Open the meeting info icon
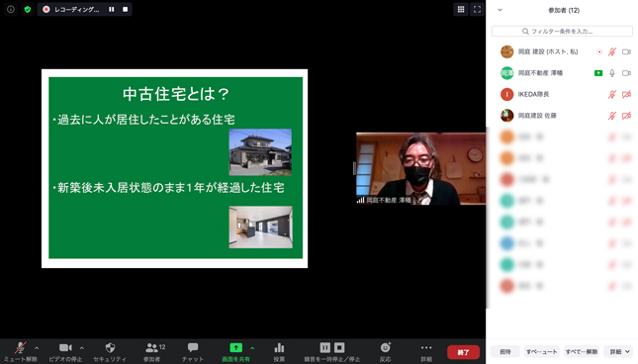 pos(11,9)
